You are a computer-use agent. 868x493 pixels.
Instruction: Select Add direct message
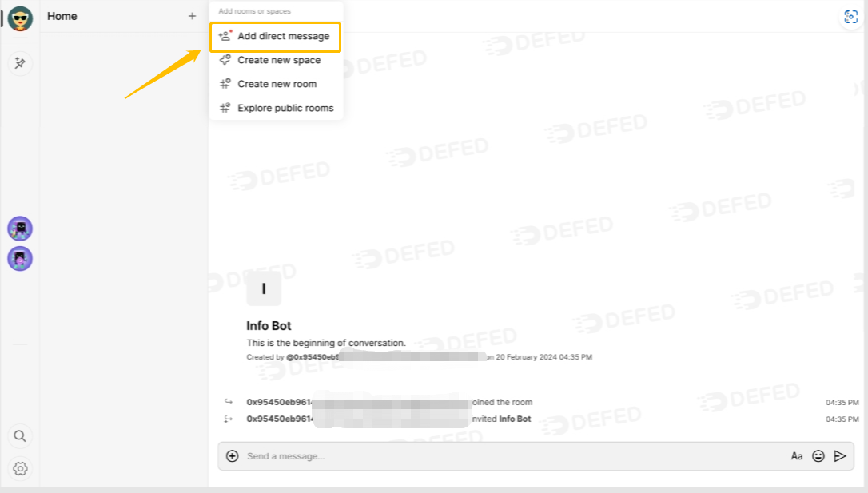click(x=275, y=37)
